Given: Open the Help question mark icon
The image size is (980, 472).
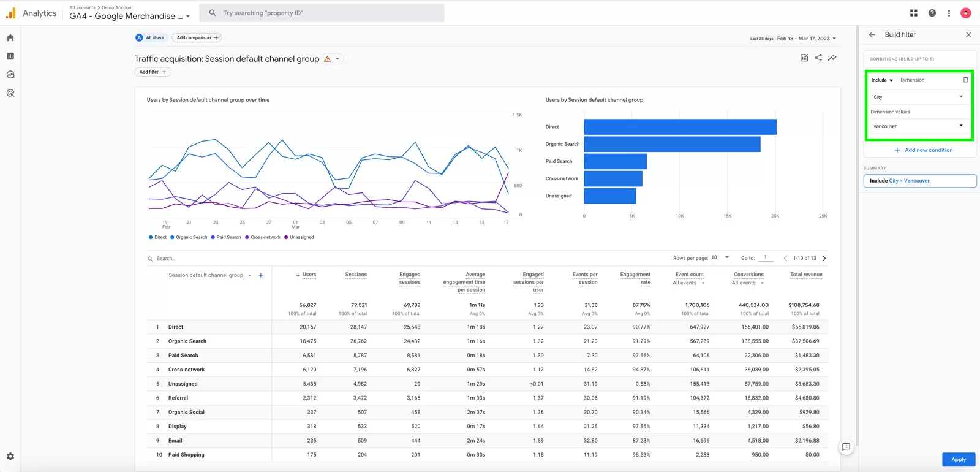Looking at the screenshot, I should [x=932, y=13].
